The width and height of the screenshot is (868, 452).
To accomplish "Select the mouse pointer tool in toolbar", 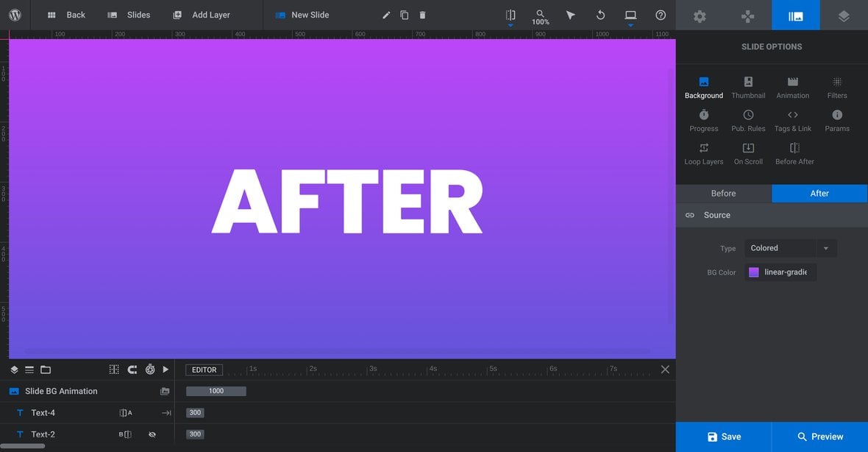I will (x=571, y=15).
